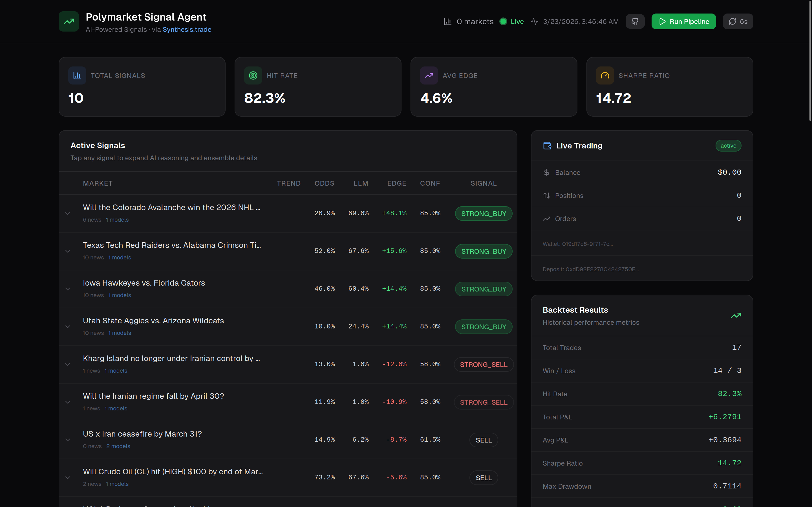Expand the Colorado Avalanche signal row
Image resolution: width=812 pixels, height=507 pixels.
[x=68, y=213]
